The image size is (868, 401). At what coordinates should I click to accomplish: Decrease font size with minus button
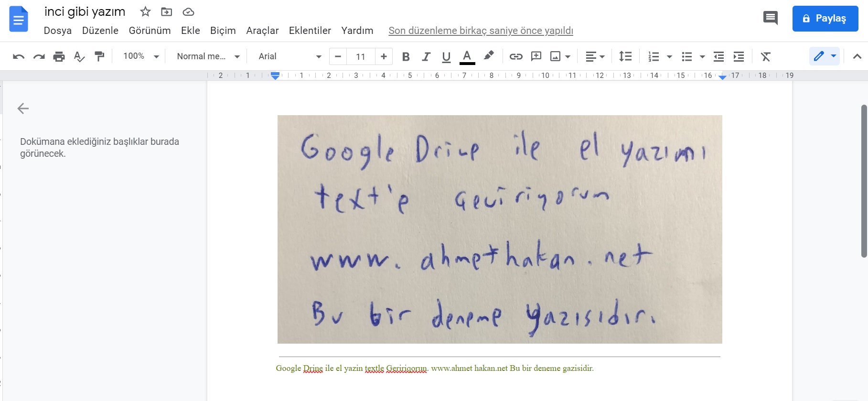click(x=338, y=56)
